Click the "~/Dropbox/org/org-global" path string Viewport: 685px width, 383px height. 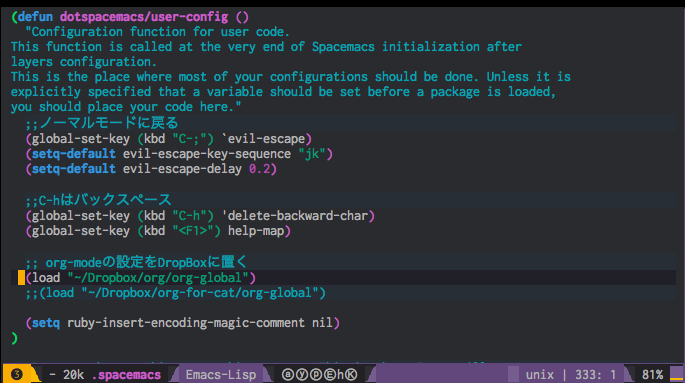[158, 278]
